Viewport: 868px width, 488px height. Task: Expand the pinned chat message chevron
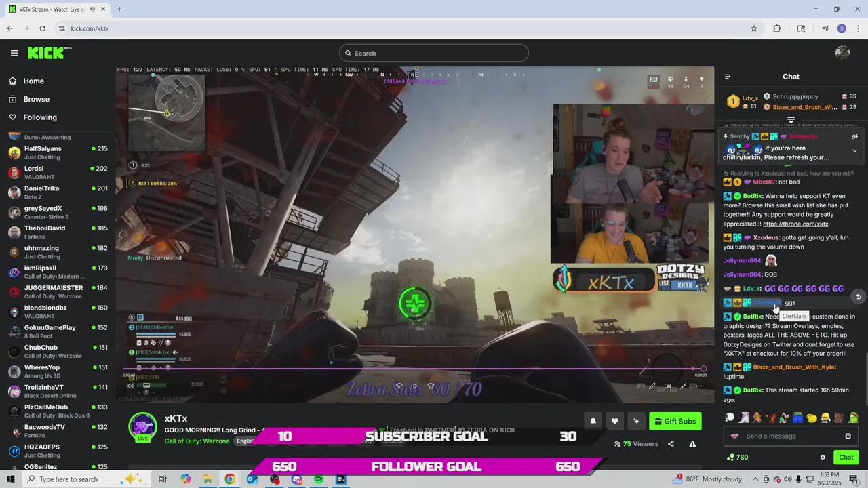[x=854, y=151]
